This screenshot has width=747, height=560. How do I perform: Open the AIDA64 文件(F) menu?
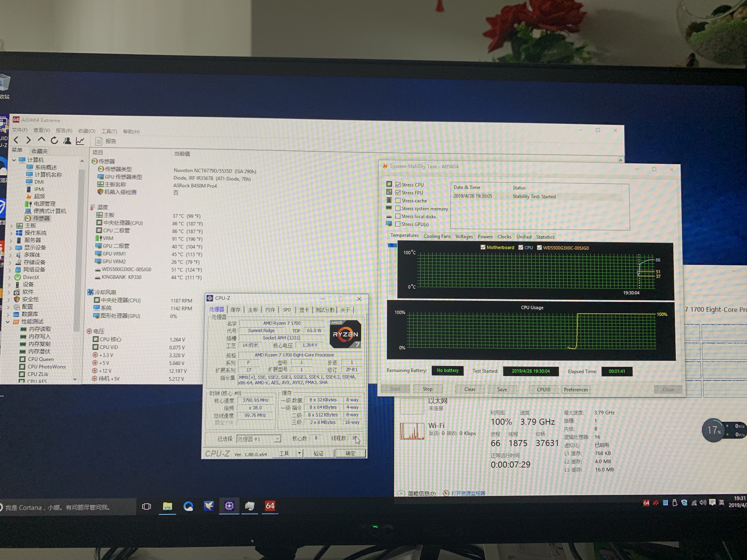click(20, 130)
